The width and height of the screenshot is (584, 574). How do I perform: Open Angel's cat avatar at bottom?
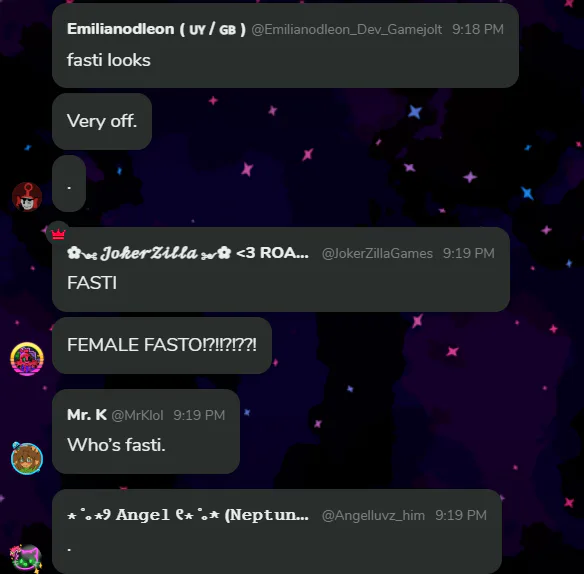[x=26, y=558]
